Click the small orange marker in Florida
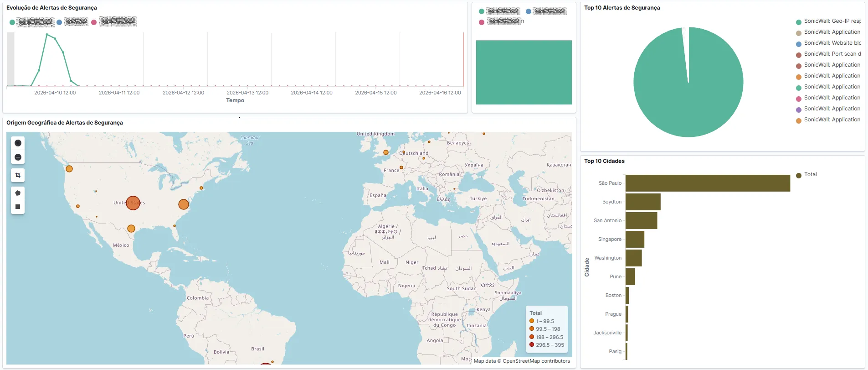 [175, 225]
